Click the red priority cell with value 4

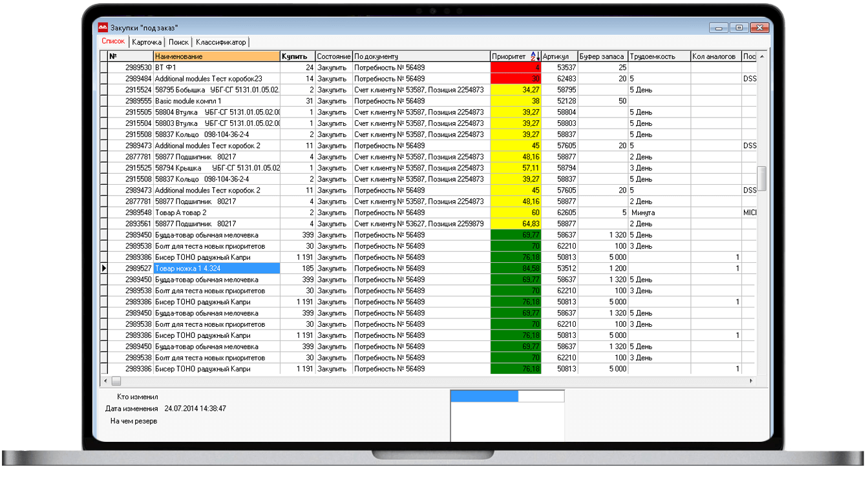pyautogui.click(x=515, y=67)
